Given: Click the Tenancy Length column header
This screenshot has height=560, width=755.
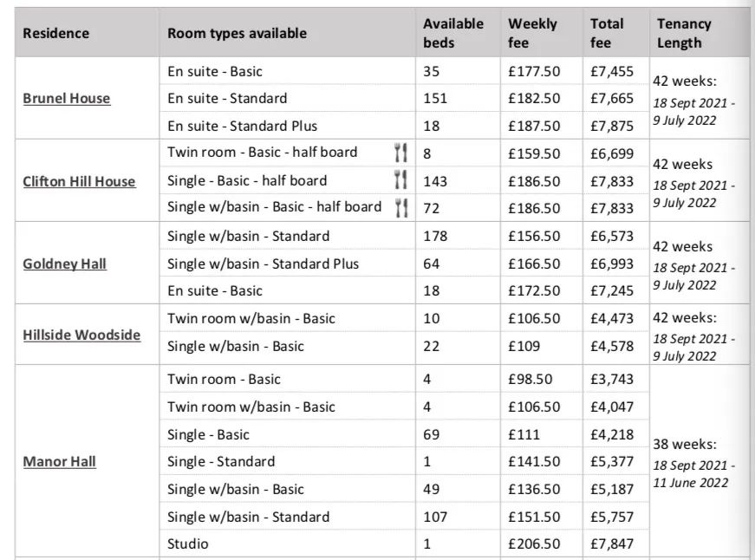Looking at the screenshot, I should tap(684, 33).
